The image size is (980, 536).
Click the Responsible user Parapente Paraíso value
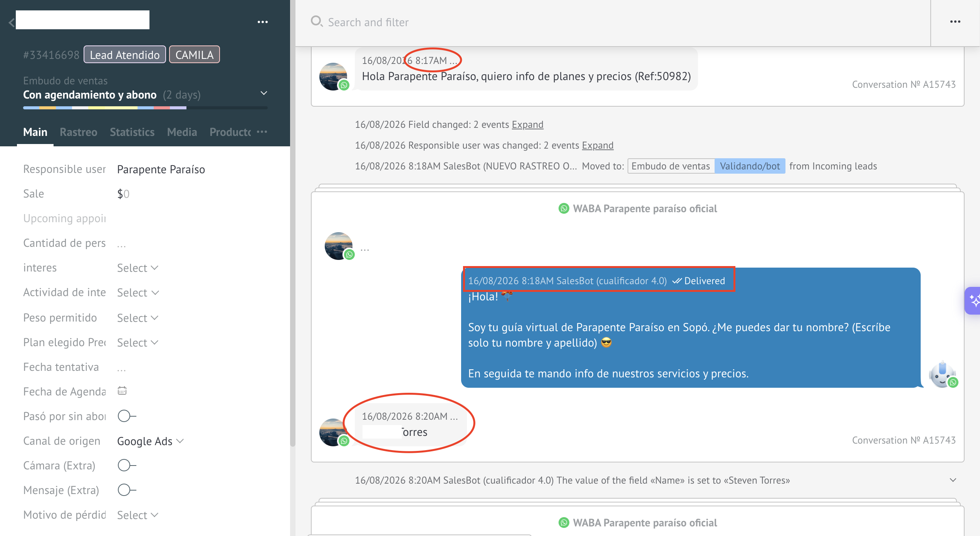[161, 169]
